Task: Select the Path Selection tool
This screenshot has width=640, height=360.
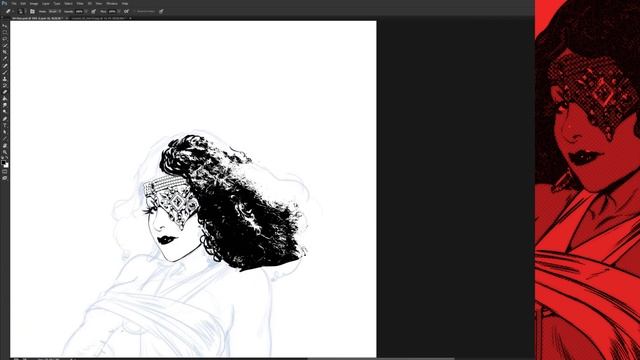Action: pos(5,132)
